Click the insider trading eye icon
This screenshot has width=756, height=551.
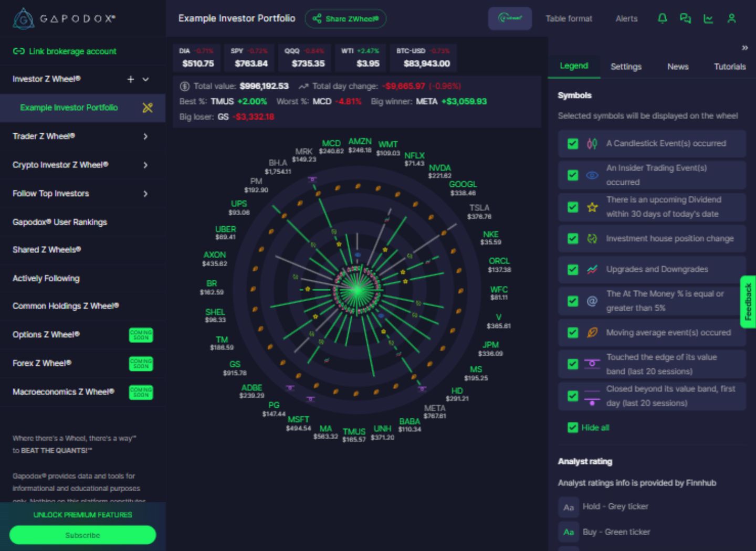(592, 175)
